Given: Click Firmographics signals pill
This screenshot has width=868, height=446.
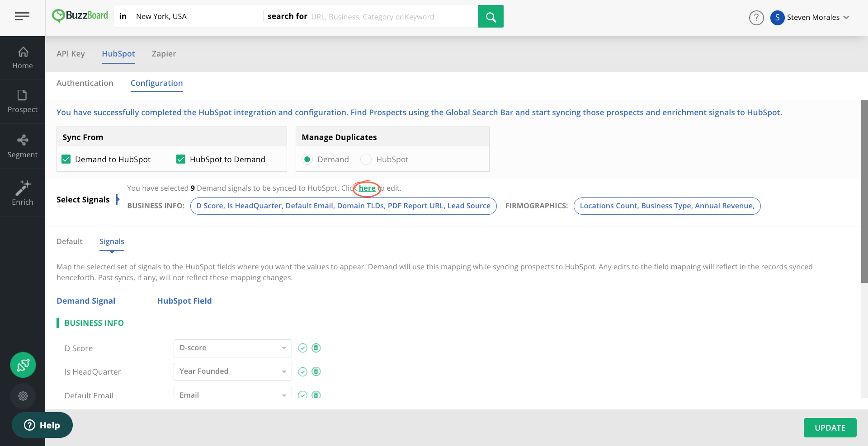Looking at the screenshot, I should pos(667,206).
